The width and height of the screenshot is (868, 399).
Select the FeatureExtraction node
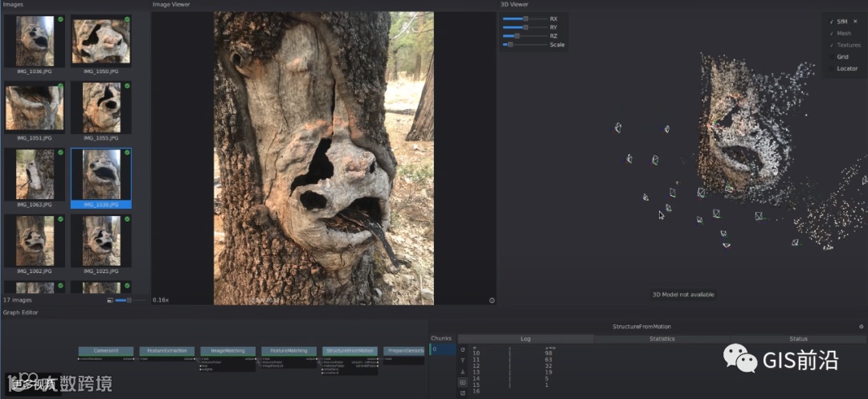pos(166,351)
